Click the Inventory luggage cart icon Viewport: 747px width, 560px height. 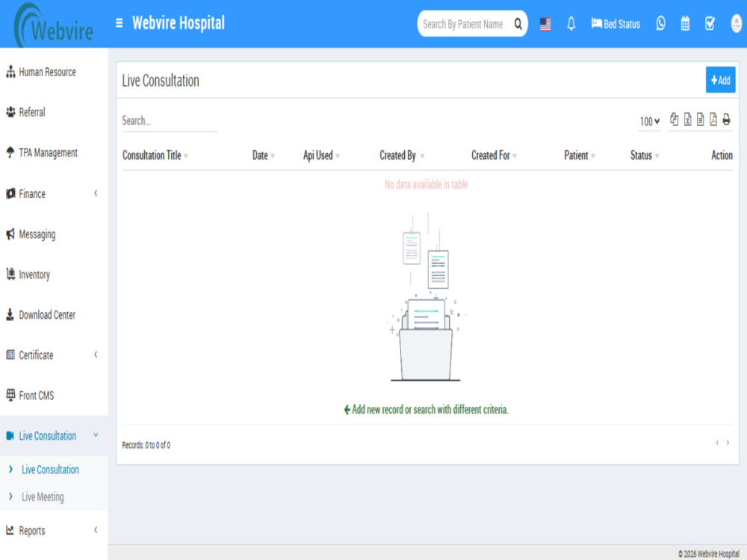[x=10, y=274]
